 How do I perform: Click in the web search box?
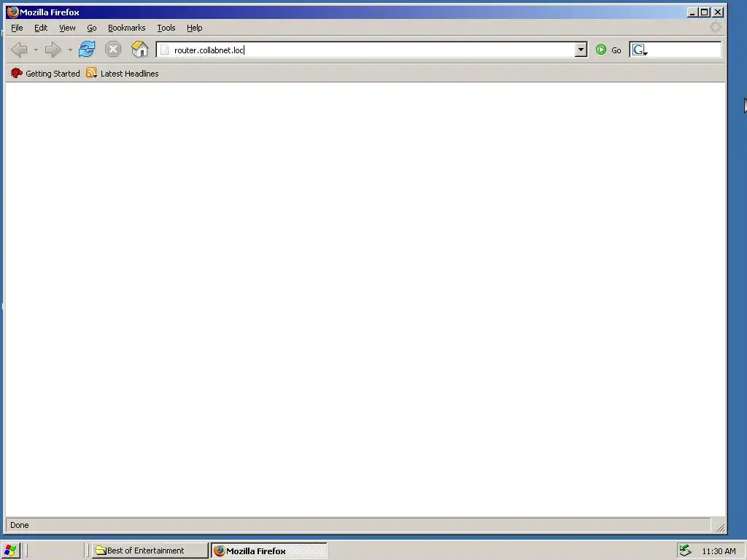click(x=684, y=50)
